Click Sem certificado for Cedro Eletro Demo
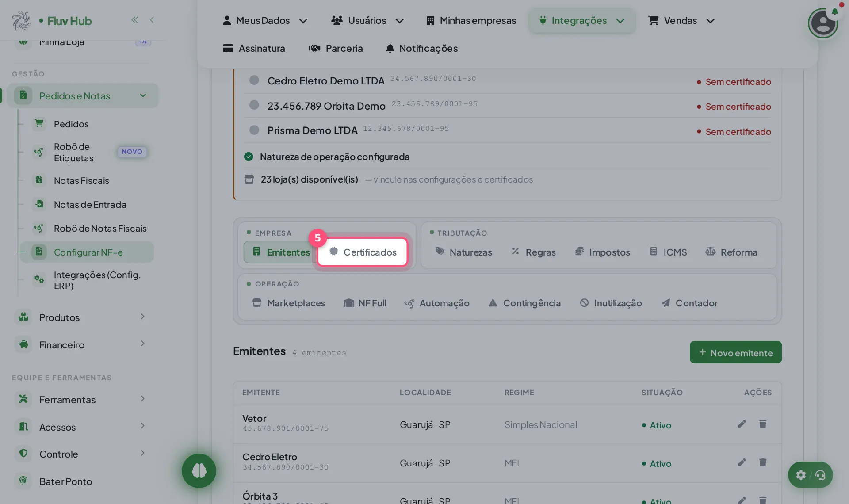The width and height of the screenshot is (849, 504). pos(734,81)
